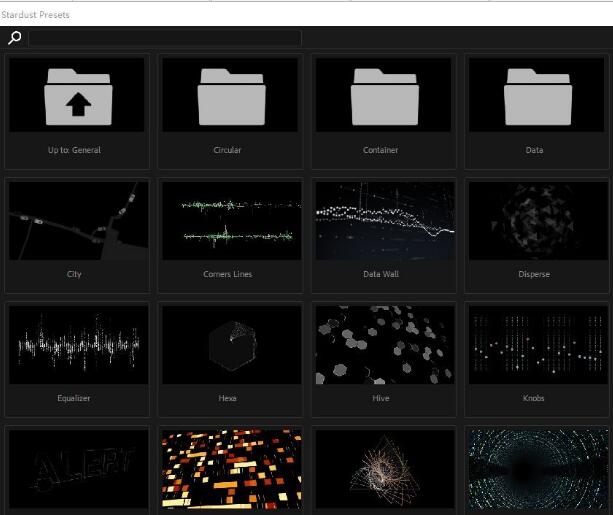Choose the ALERT text preset thumbnail
The height and width of the screenshot is (515, 613).
(79, 469)
